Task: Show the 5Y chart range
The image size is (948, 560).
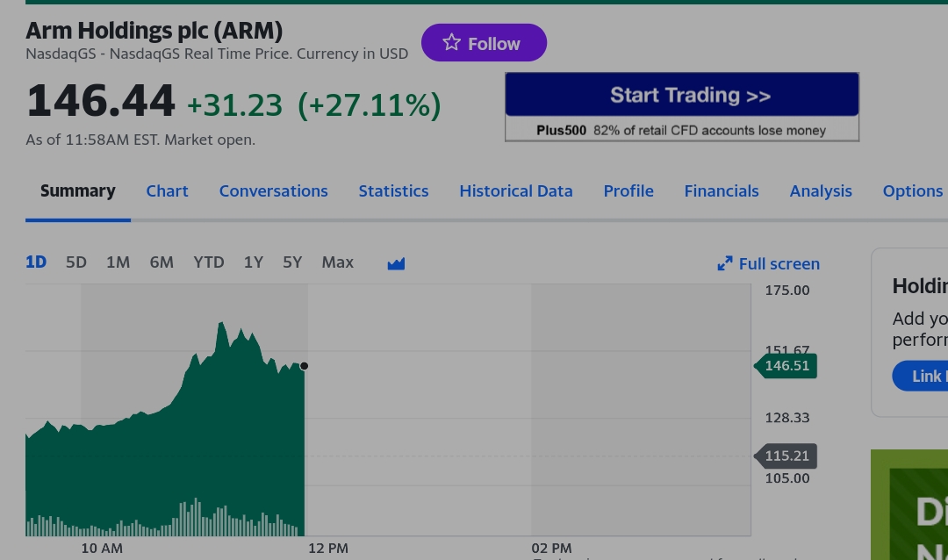Action: (292, 262)
